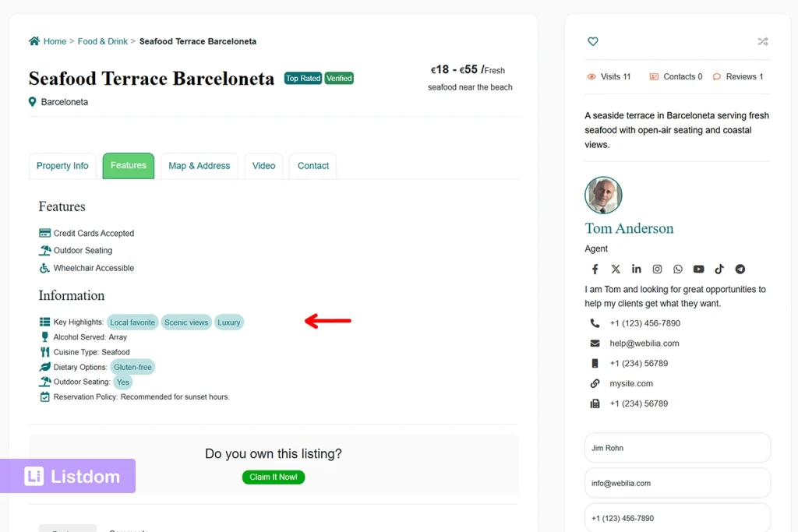Open Tom Anderson's Facebook profile icon
The image size is (798, 532).
pos(595,269)
